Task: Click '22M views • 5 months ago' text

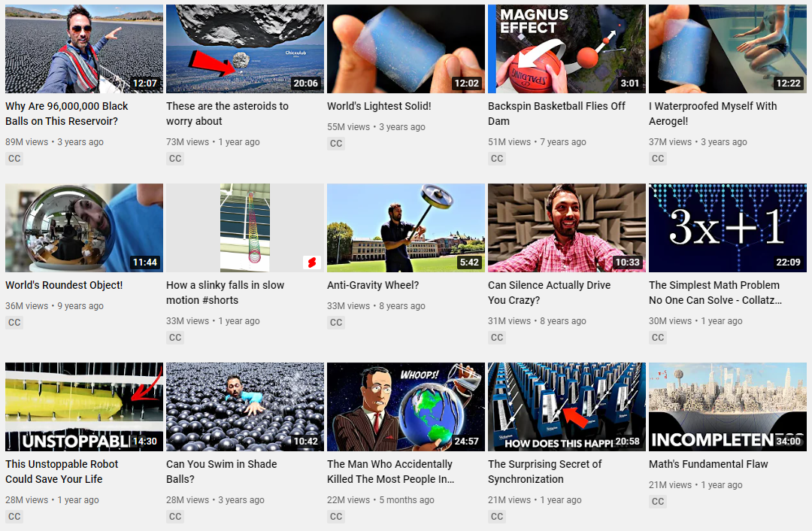Action: [380, 500]
